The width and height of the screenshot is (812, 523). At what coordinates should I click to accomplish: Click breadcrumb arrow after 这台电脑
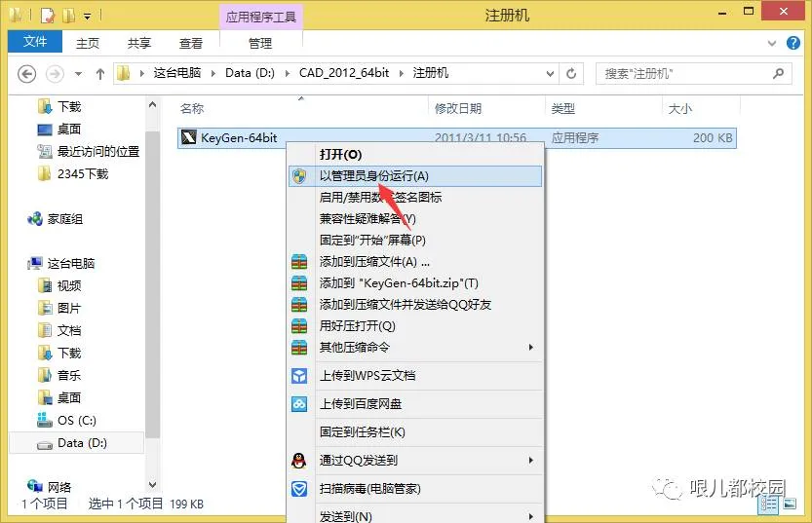[213, 73]
